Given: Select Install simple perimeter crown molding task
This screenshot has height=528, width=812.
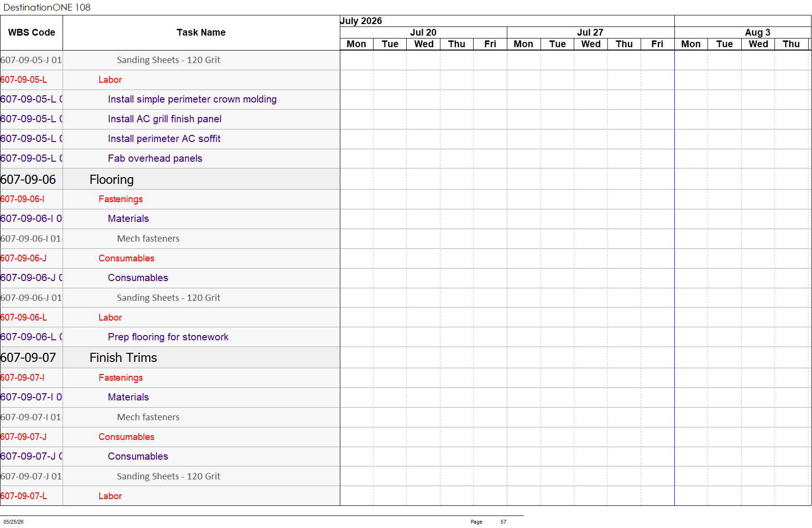Looking at the screenshot, I should pos(192,99).
